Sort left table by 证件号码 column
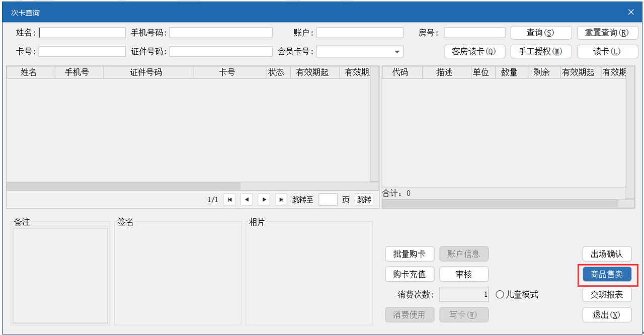Viewport: 644px width, 335px height. (148, 72)
